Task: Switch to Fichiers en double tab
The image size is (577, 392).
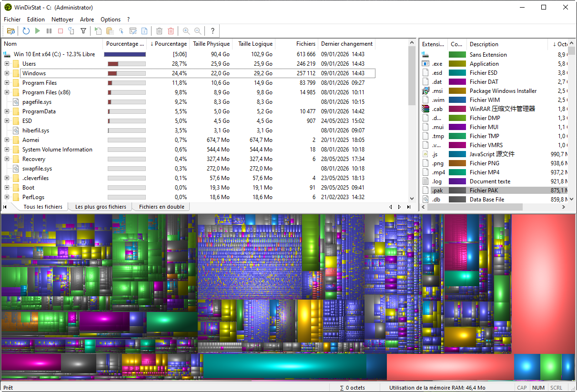Action: (162, 207)
